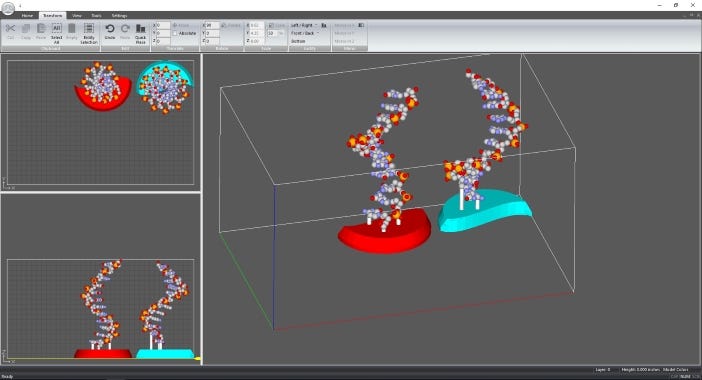Click the Undo arrow icon
This screenshot has height=380, width=702.
pyautogui.click(x=110, y=29)
